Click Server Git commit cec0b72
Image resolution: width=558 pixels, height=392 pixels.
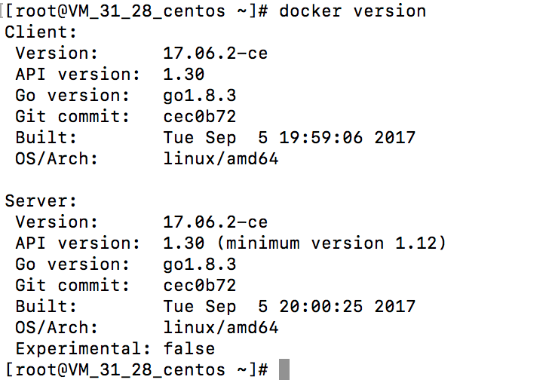pyautogui.click(x=200, y=286)
